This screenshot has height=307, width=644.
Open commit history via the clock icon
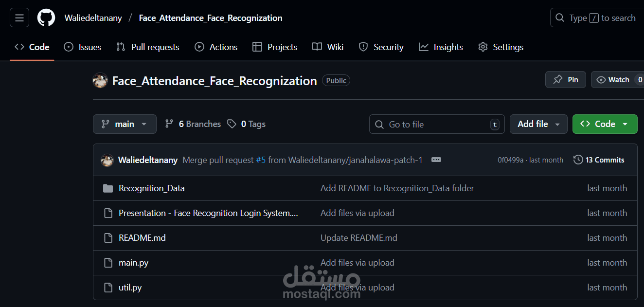pos(578,159)
